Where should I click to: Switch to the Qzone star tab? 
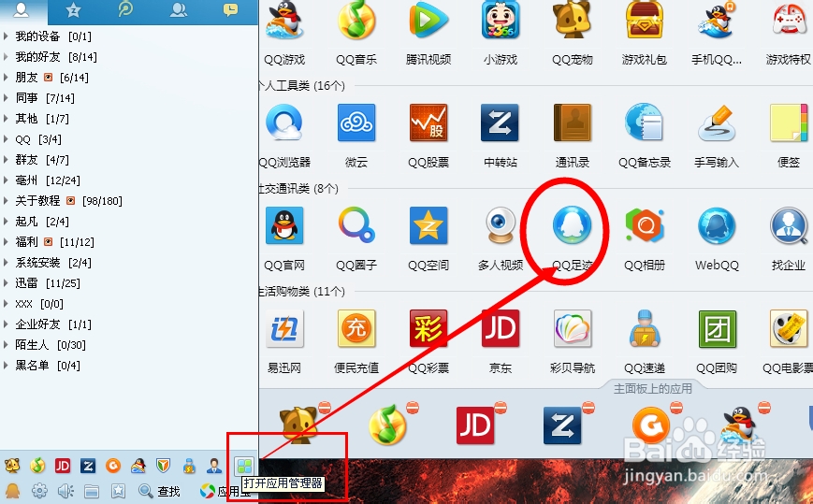74,11
